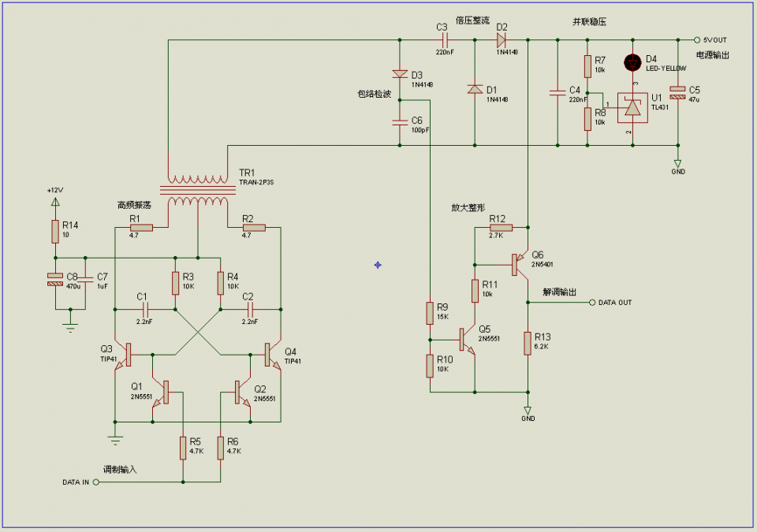
Task: Click resistor R14 body
Action: click(55, 231)
